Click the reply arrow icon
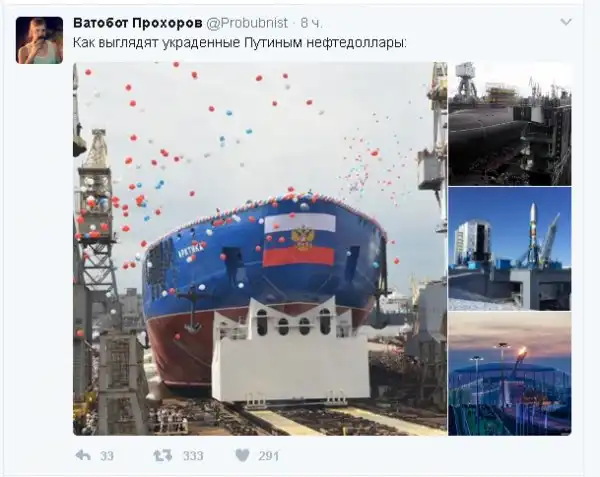The width and height of the screenshot is (600, 477). pyautogui.click(x=83, y=456)
